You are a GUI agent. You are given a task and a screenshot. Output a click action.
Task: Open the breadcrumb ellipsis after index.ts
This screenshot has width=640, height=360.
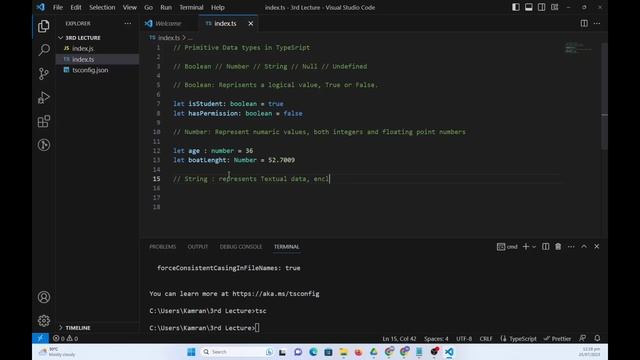pyautogui.click(x=190, y=38)
